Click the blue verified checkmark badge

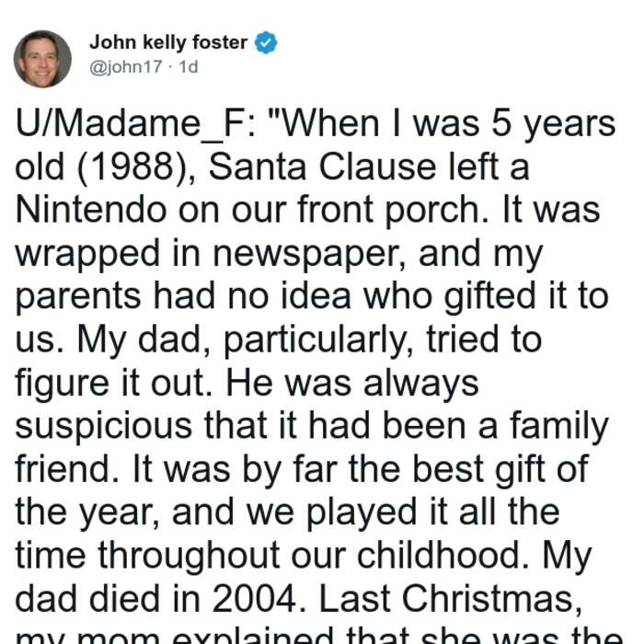coord(266,42)
